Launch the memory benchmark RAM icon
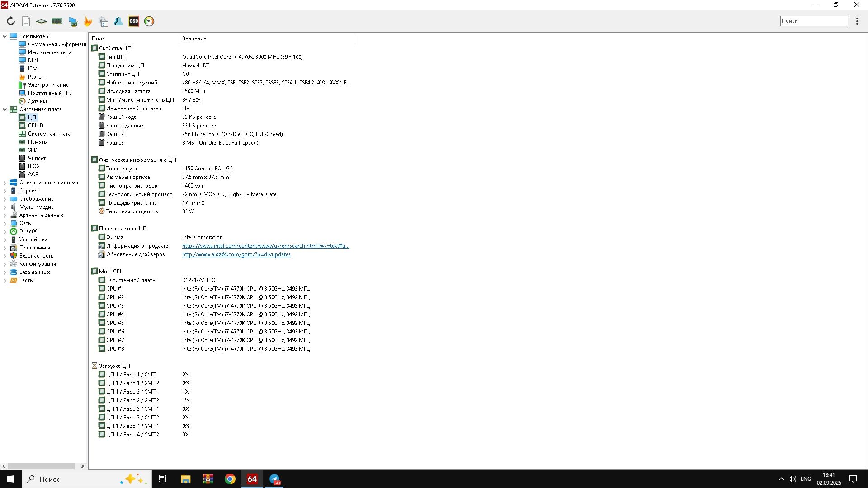 pyautogui.click(x=57, y=21)
